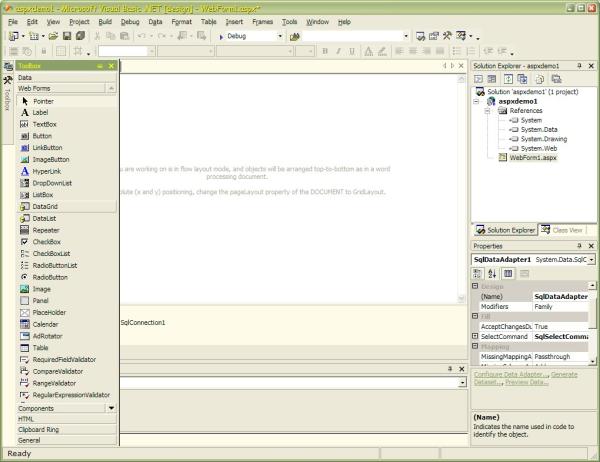This screenshot has width=600, height=462.
Task: Click Align Left formatting icon
Action: (x=399, y=51)
